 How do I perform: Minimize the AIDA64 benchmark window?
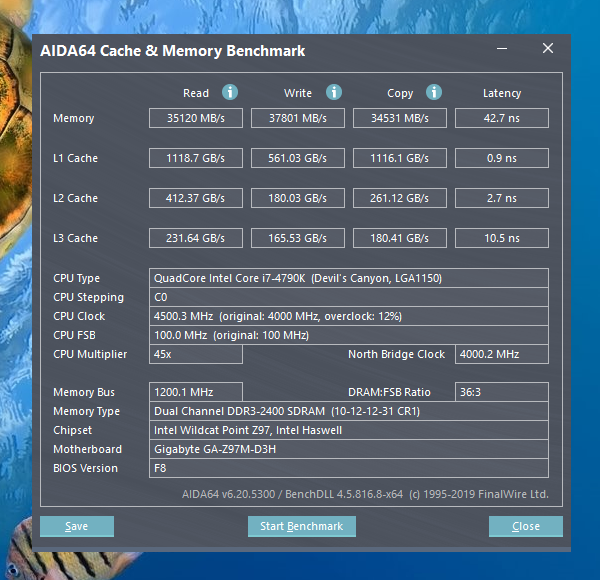[x=502, y=49]
